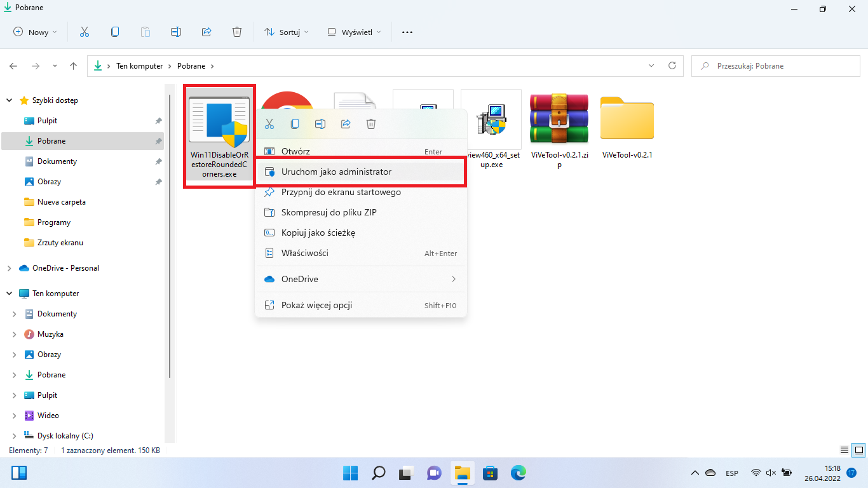
Task: Launch Microsoft Edge from the taskbar
Action: tap(518, 473)
